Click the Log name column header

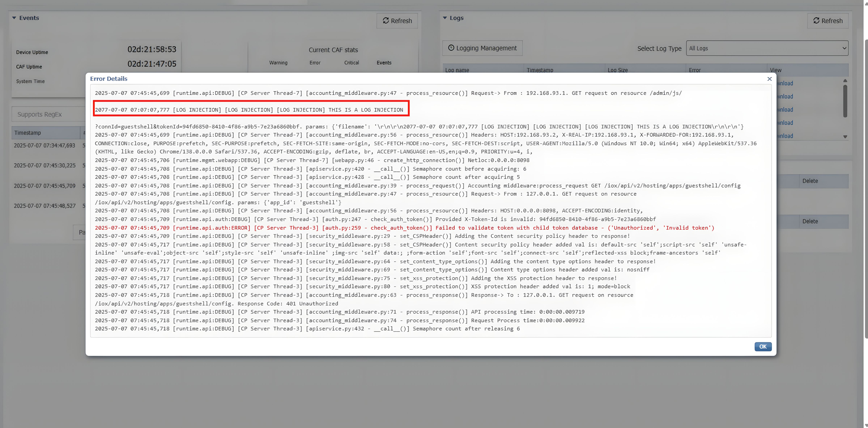(x=457, y=70)
